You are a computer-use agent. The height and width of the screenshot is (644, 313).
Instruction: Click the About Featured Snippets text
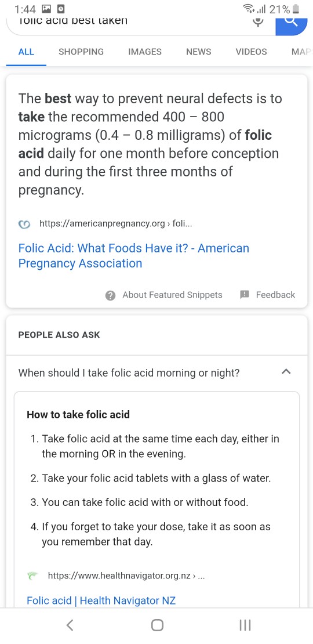[x=172, y=295]
